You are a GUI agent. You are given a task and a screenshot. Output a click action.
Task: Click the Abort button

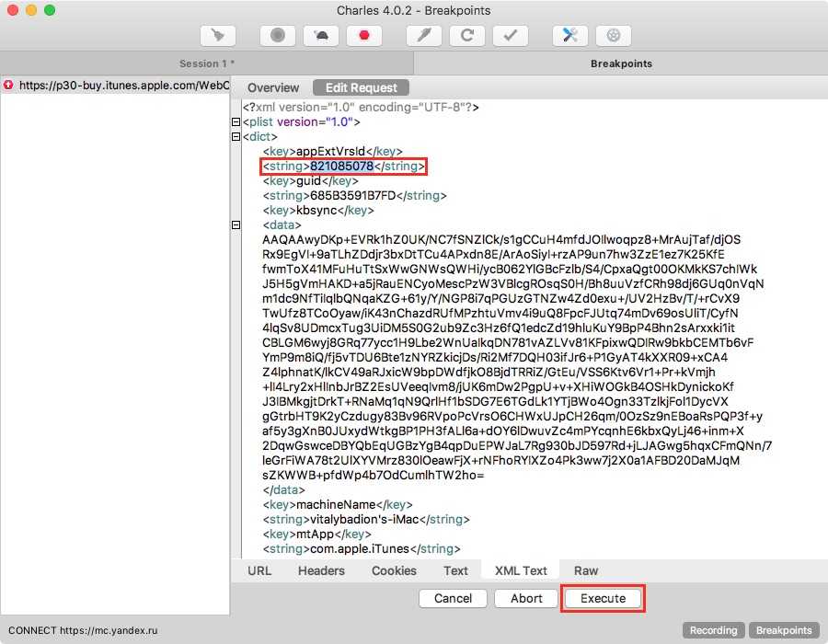tap(526, 599)
